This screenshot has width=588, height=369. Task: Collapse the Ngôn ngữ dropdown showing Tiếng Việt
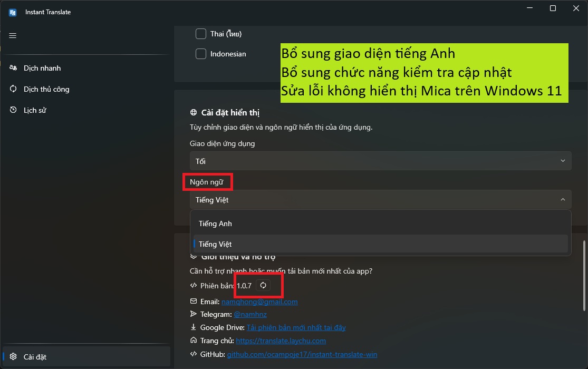point(381,200)
